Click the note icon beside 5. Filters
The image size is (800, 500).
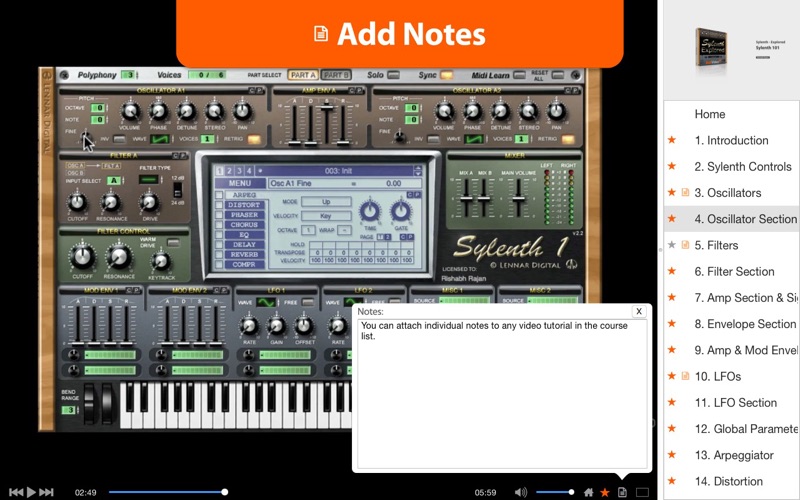[685, 245]
